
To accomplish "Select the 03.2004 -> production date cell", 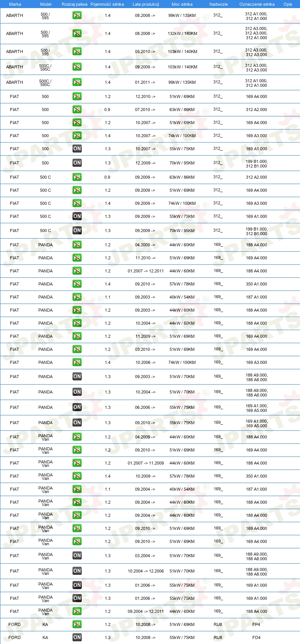I will pyautogui.click(x=145, y=556).
